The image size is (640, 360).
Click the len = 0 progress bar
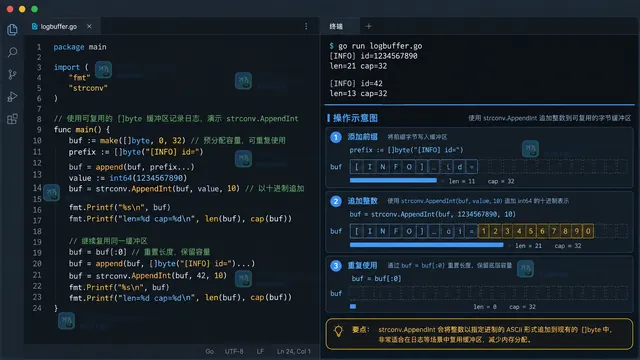(353, 306)
